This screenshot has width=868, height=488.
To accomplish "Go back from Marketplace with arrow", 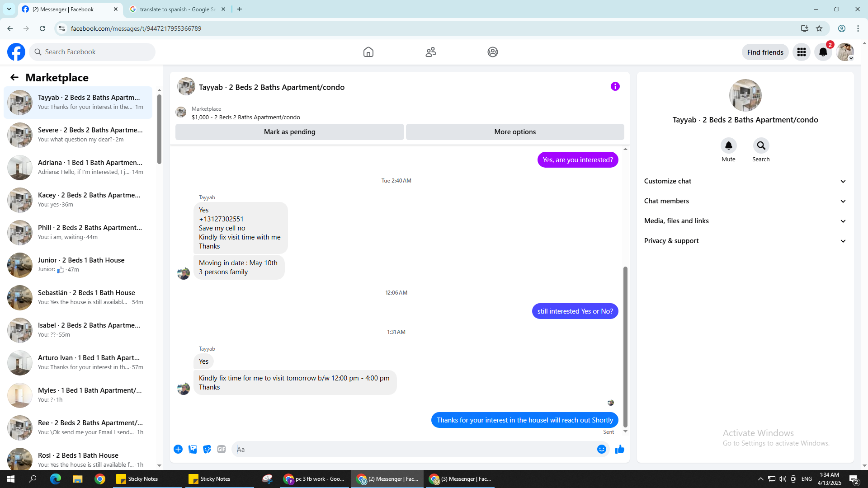I will (14, 77).
